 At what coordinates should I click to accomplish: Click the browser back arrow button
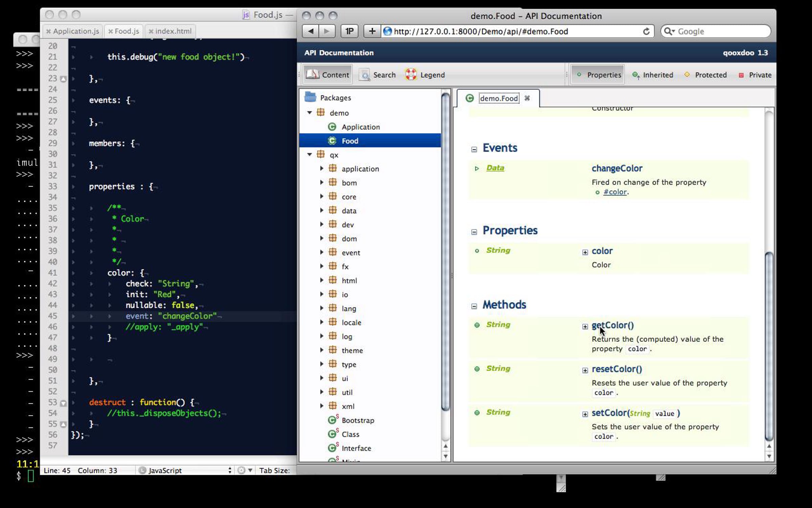(x=310, y=31)
